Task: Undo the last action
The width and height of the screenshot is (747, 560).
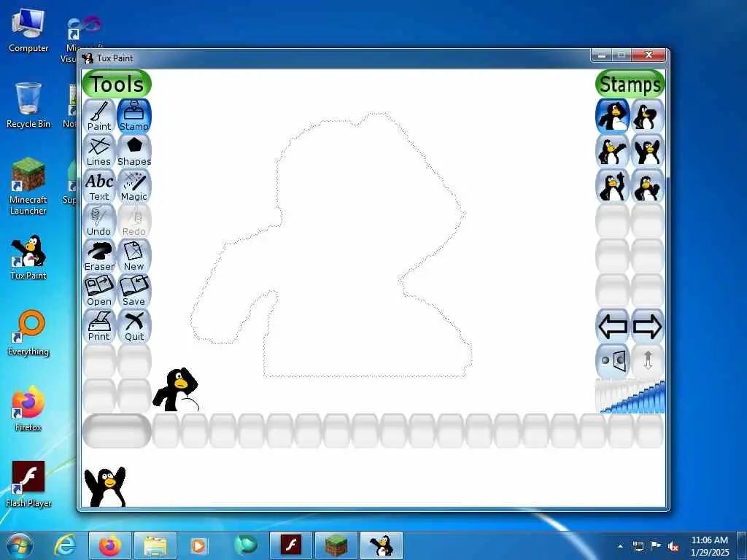Action: [x=99, y=221]
